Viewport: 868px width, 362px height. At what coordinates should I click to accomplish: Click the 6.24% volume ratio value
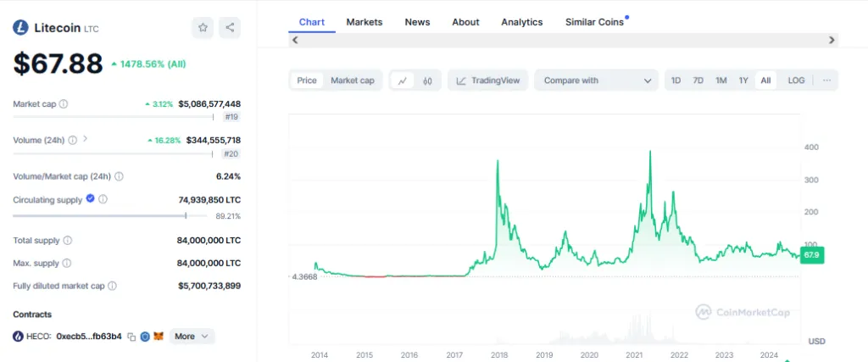pyautogui.click(x=229, y=176)
